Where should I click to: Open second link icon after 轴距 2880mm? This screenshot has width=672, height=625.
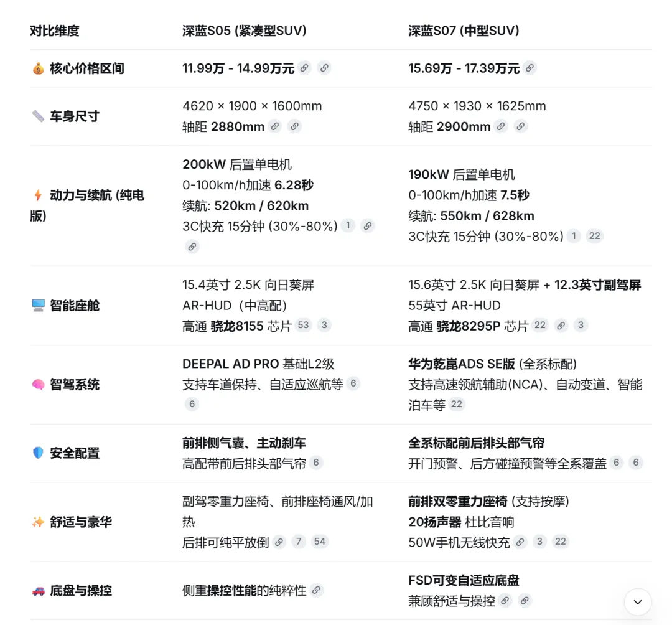coord(294,126)
